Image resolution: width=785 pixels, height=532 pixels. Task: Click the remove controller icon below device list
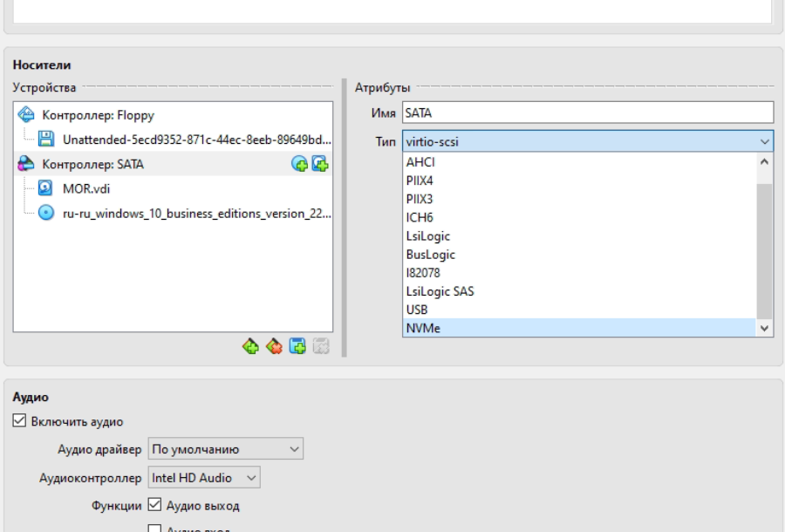coord(275,346)
